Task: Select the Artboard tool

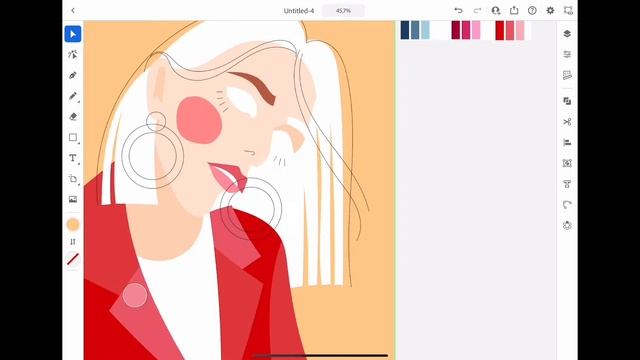Action: coord(73,179)
